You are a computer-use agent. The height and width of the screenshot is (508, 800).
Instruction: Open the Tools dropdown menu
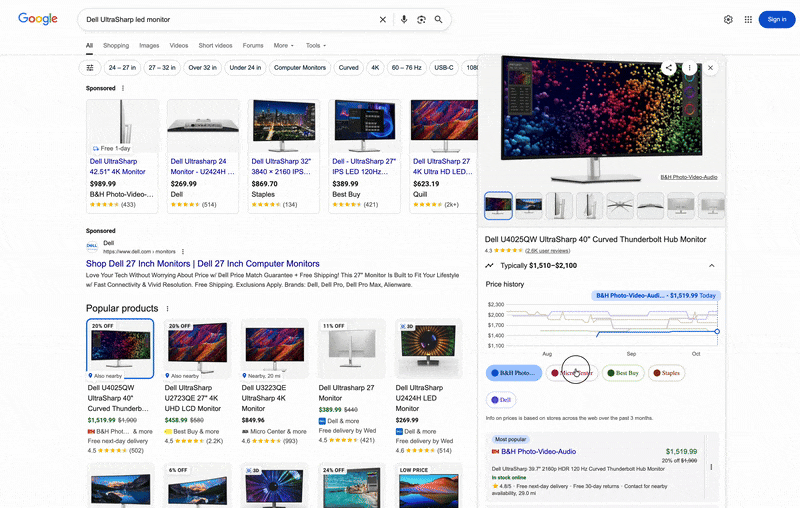coord(316,45)
